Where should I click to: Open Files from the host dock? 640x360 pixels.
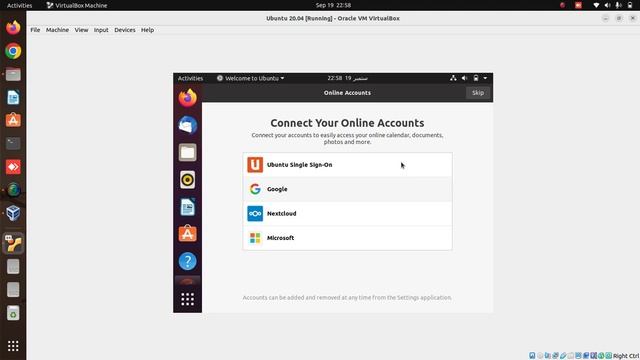click(x=13, y=74)
